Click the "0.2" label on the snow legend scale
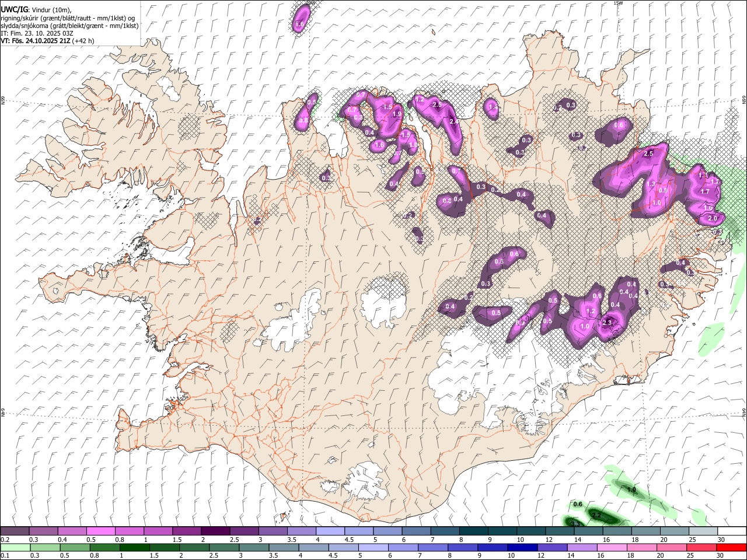 point(5,540)
